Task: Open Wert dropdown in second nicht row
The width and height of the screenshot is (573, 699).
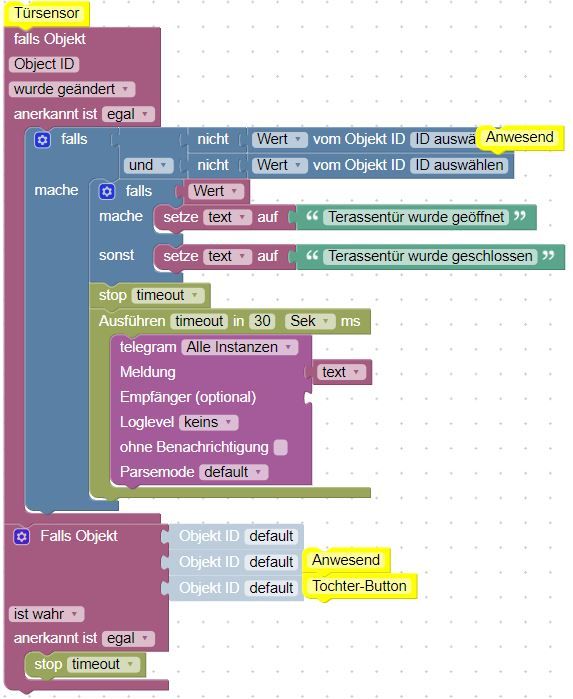Action: 280,165
